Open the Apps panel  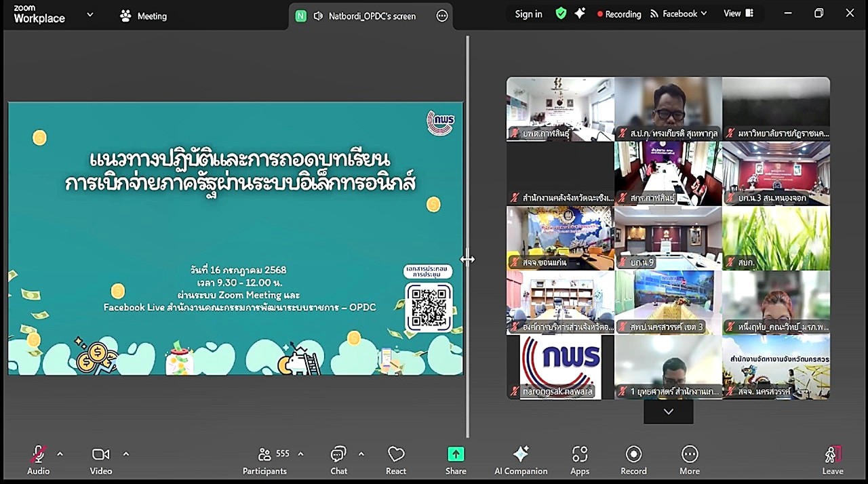point(580,460)
